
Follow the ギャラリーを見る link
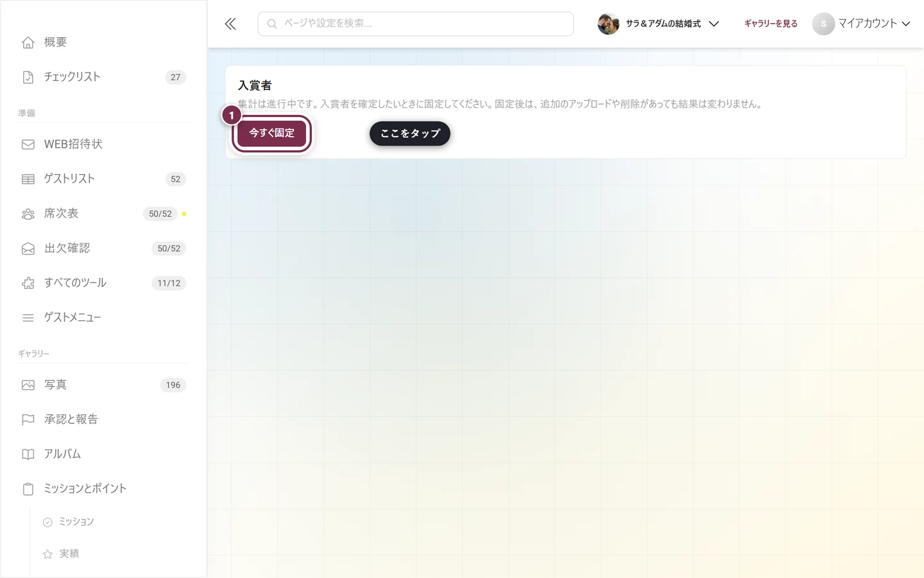[771, 24]
